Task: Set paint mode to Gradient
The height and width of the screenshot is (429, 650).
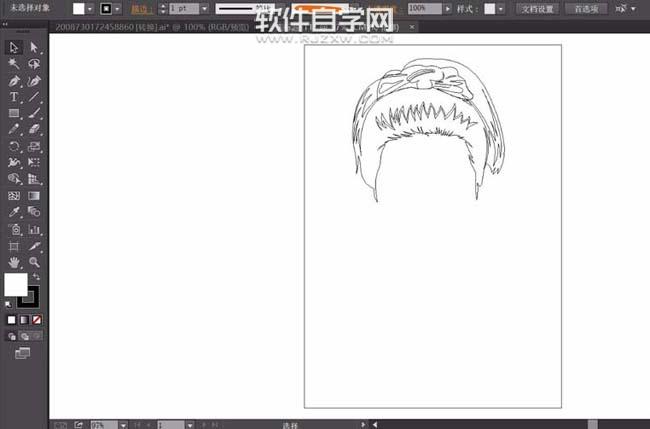Action: coord(24,320)
